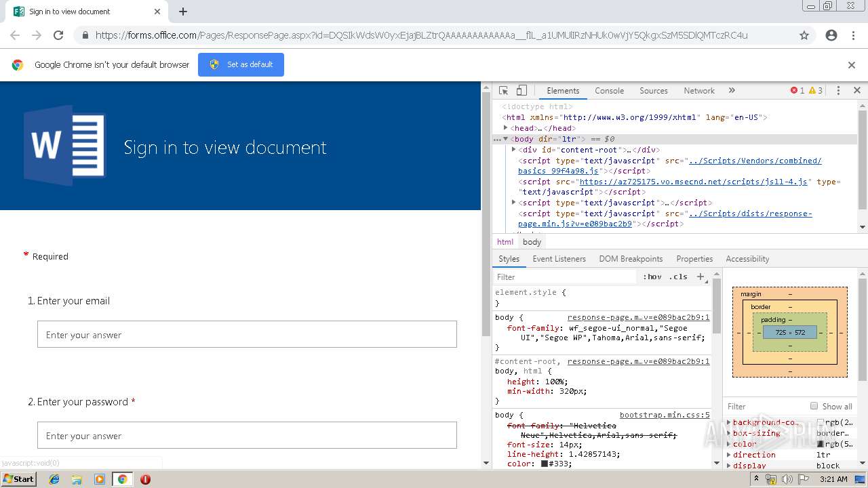868x488 pixels.
Task: Reload the page with browser refresh icon
Action: click(58, 35)
